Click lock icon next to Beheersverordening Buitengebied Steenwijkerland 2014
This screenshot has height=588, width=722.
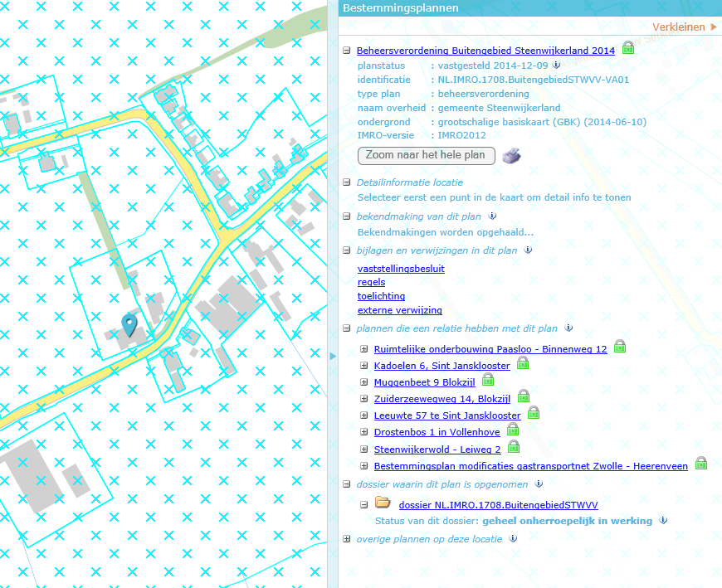pyautogui.click(x=628, y=47)
